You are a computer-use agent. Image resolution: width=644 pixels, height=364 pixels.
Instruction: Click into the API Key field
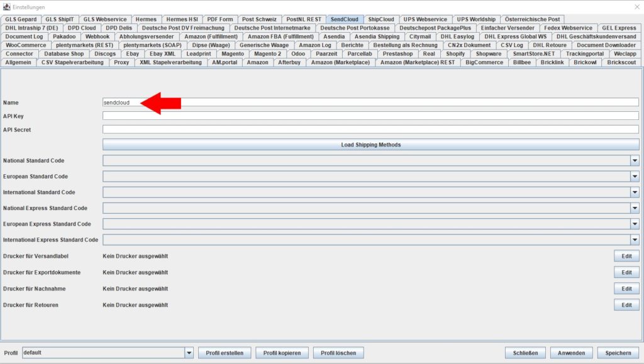coord(371,116)
